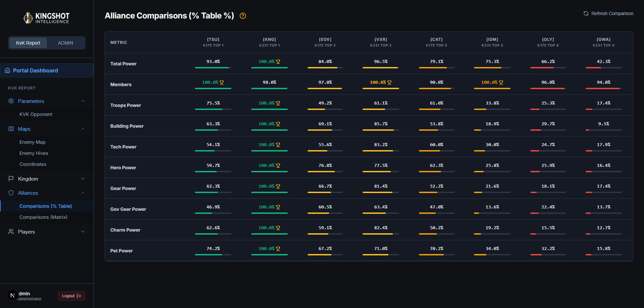Click the Kingdom flag icon
This screenshot has width=644, height=308.
(11, 179)
